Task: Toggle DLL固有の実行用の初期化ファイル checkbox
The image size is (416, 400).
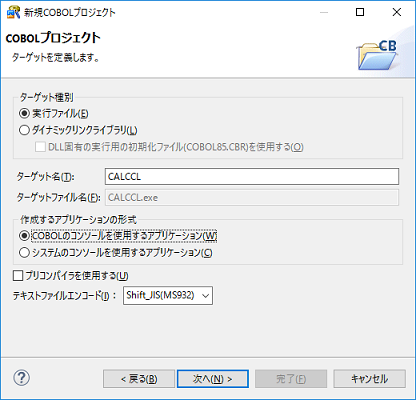Action: click(40, 147)
